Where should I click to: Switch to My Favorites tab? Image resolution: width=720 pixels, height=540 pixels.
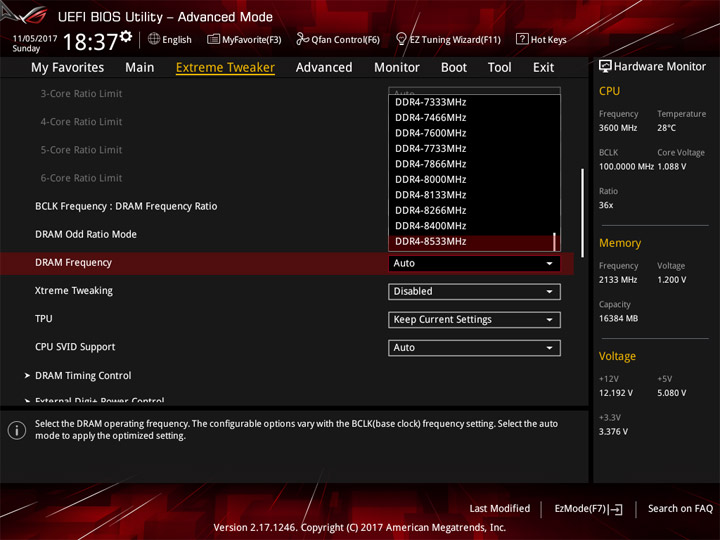[68, 68]
